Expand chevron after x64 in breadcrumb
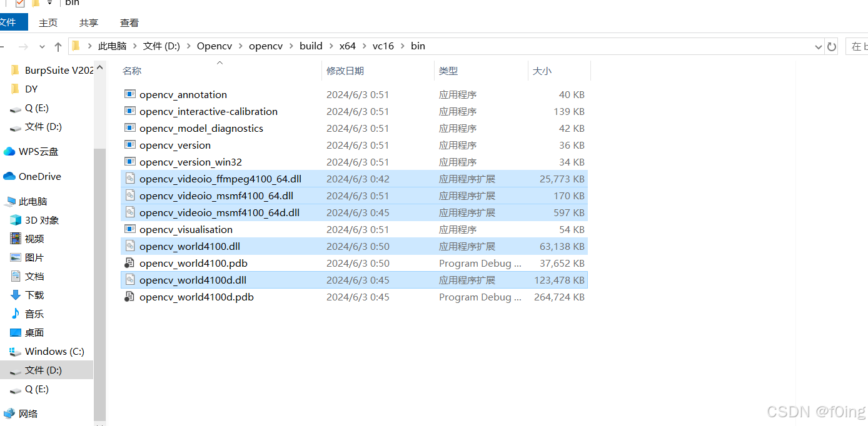Viewport: 868px width, 426px height. 364,46
